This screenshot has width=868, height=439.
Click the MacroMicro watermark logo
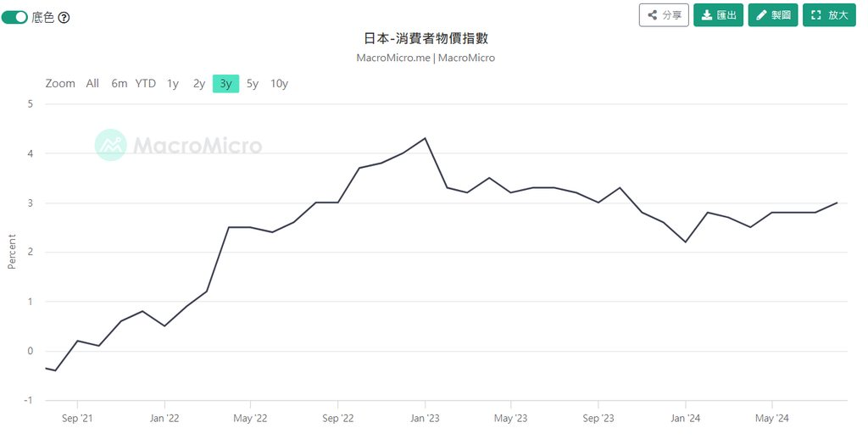point(179,145)
